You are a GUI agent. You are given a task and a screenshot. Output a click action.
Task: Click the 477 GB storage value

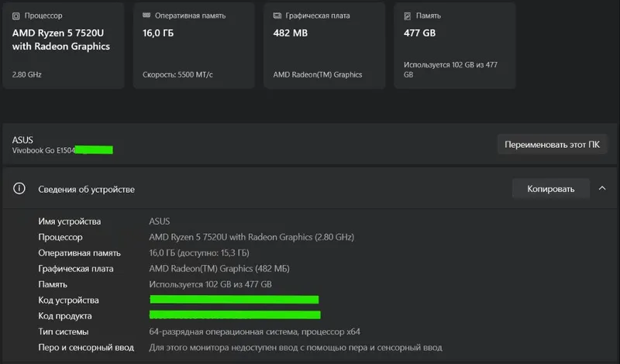click(419, 33)
